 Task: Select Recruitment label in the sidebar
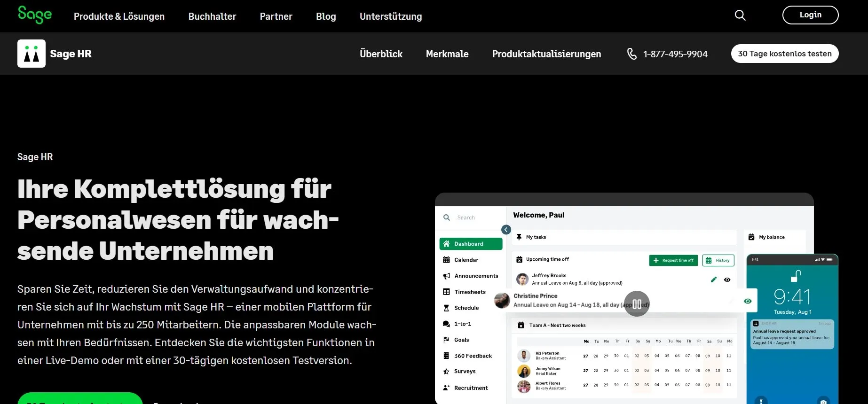pyautogui.click(x=471, y=388)
